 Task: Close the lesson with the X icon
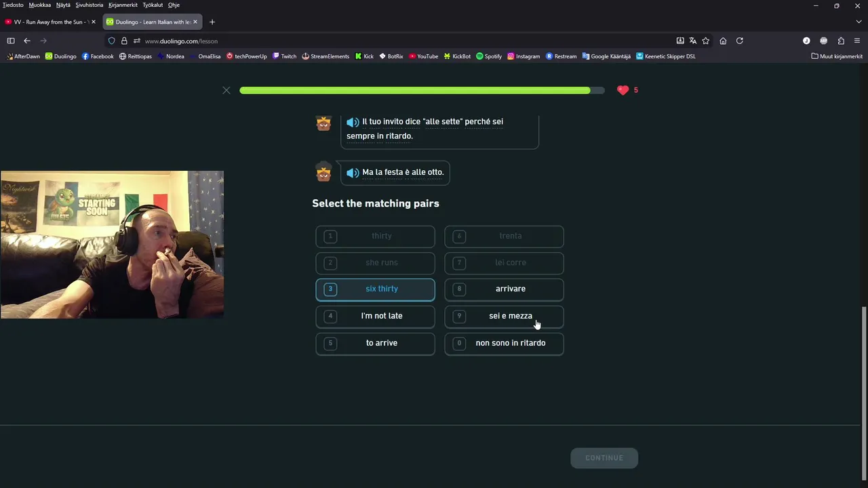tap(226, 90)
